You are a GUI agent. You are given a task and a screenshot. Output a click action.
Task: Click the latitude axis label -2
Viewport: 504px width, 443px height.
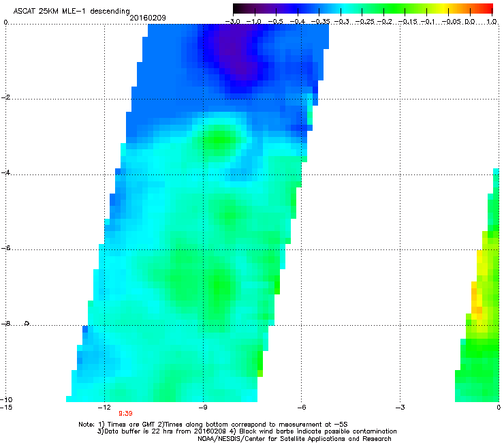(x=5, y=97)
